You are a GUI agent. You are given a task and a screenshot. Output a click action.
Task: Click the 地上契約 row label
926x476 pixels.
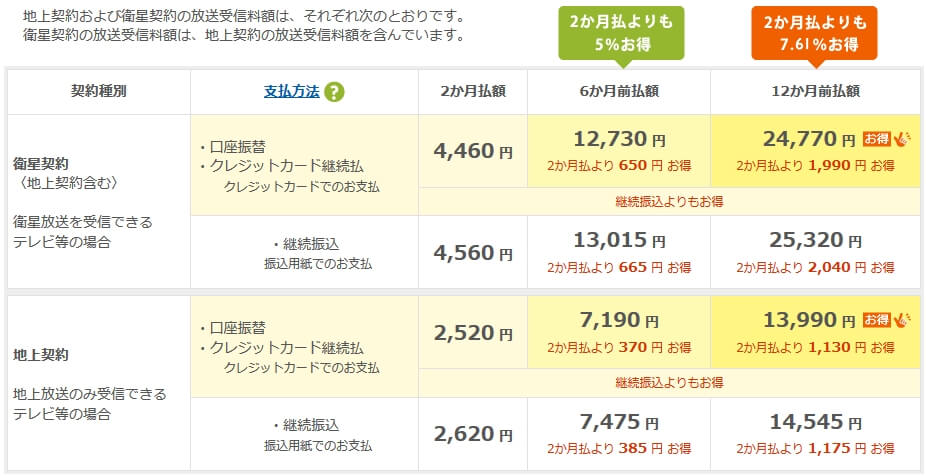click(41, 354)
